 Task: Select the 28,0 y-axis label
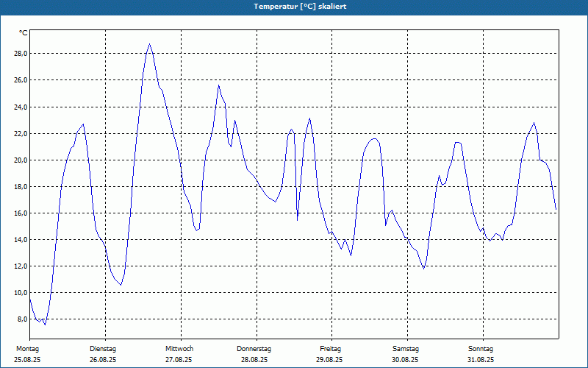pyautogui.click(x=21, y=53)
